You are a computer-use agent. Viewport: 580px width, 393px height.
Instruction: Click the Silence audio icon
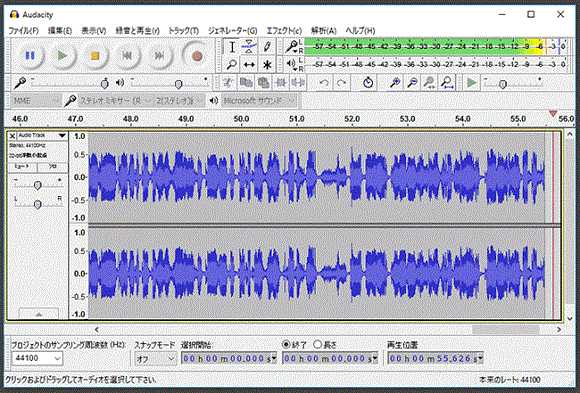point(298,83)
